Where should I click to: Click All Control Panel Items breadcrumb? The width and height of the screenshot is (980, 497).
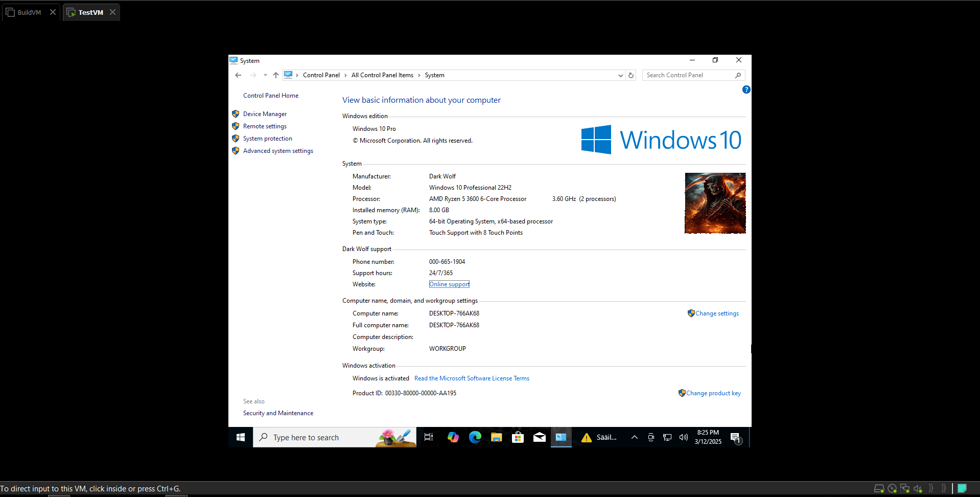tap(382, 75)
